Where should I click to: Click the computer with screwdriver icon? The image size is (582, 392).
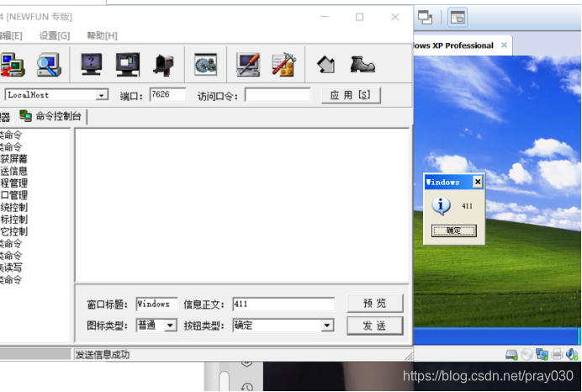248,65
